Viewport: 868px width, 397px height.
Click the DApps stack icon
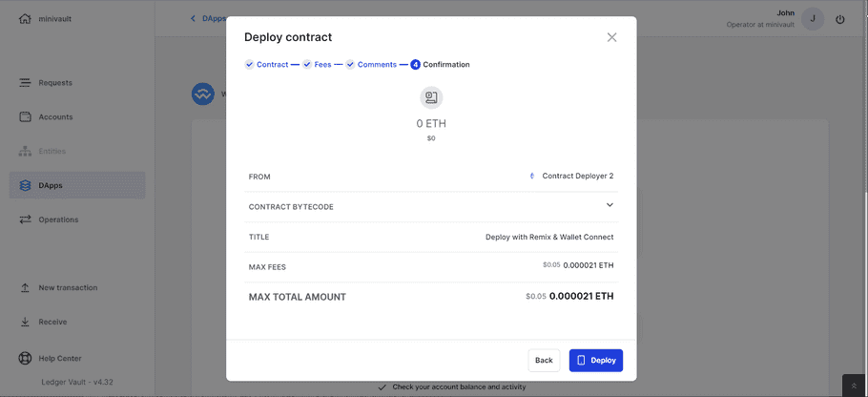26,185
